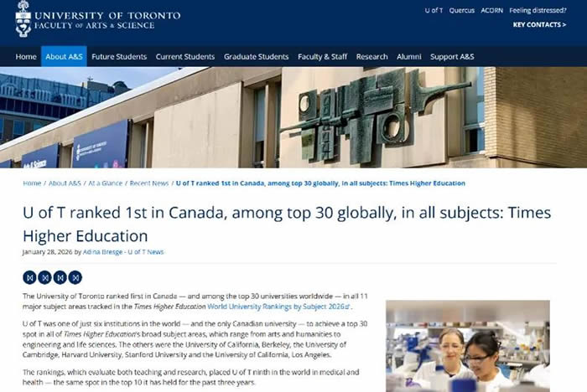
Task: Open the Support A&S menu item
Action: pyautogui.click(x=452, y=57)
